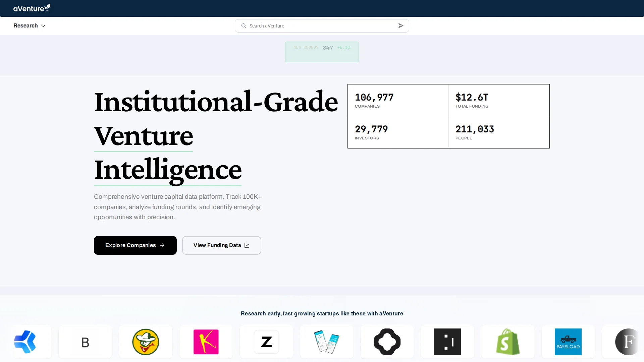This screenshot has width=644, height=362.
Task: Open the Shopify bag logo card
Action: point(508,342)
